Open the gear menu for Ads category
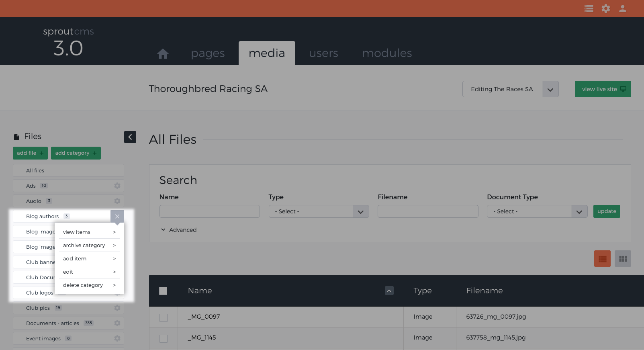The width and height of the screenshot is (644, 350). (117, 186)
